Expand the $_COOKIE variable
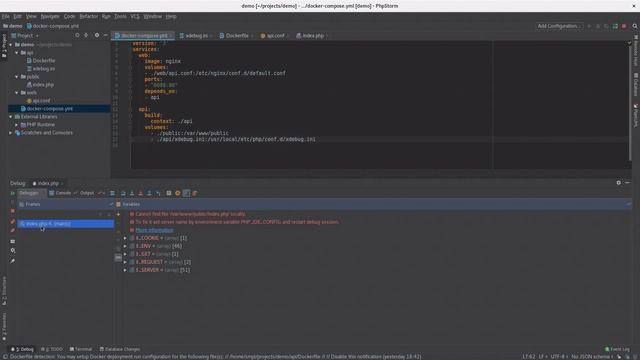Image resolution: width=640 pixels, height=360 pixels. (125, 238)
